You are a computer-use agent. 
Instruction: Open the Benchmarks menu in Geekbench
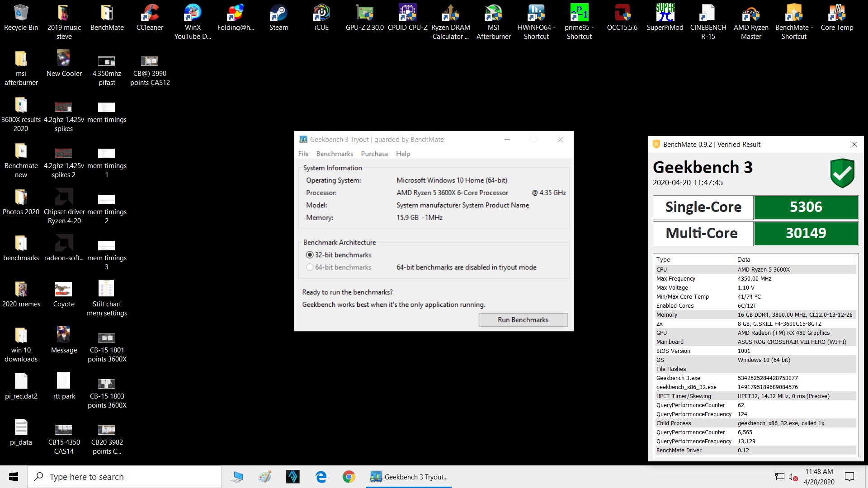pyautogui.click(x=335, y=154)
